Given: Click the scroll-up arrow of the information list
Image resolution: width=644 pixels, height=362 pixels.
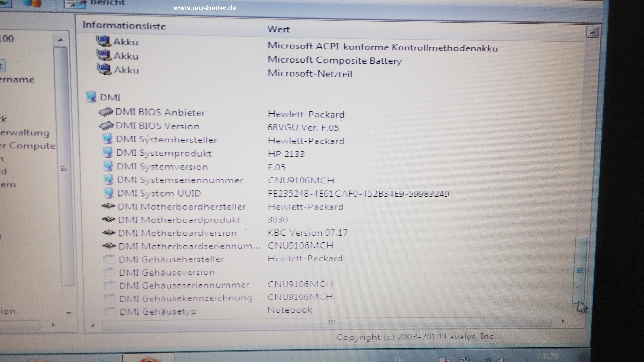Looking at the screenshot, I should [592, 32].
